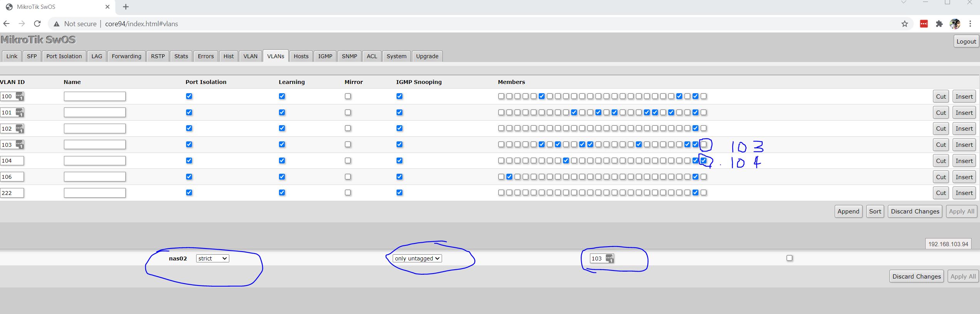Cut the VLAN 100 row

tap(941, 97)
